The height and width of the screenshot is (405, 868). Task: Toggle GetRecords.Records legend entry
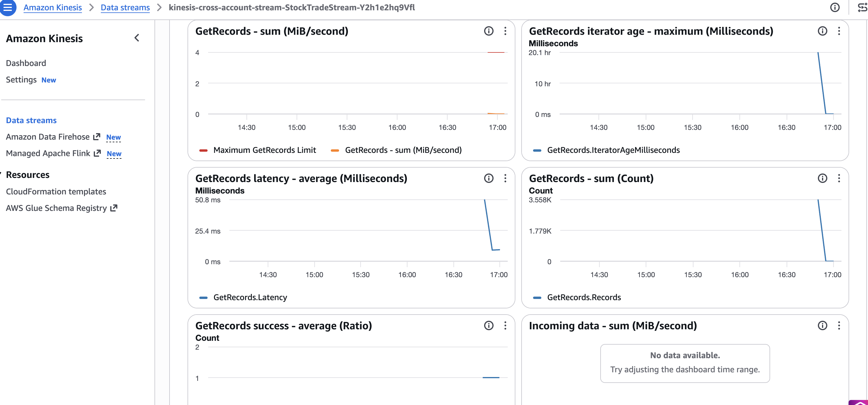pyautogui.click(x=577, y=297)
